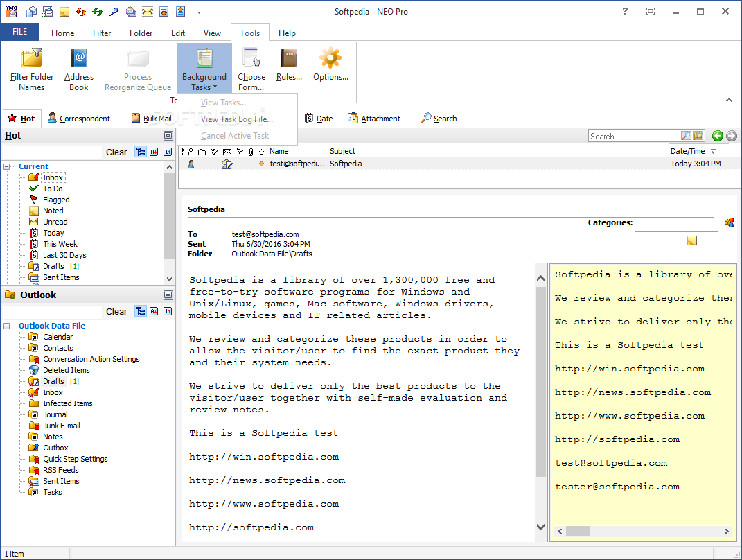Select the Flagged folder
This screenshot has height=560, width=742.
coord(56,200)
